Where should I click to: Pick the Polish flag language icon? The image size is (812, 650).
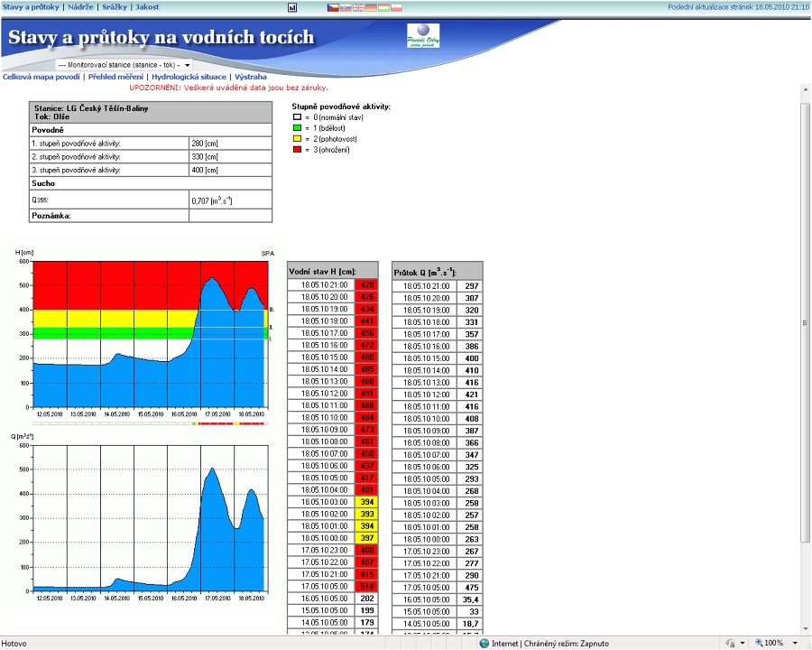(x=396, y=7)
